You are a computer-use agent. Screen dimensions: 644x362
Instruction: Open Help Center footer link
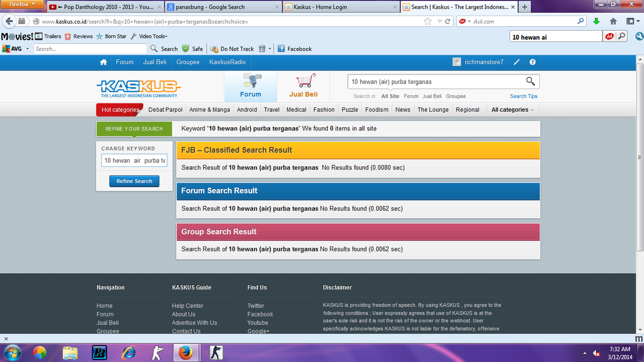[188, 306]
